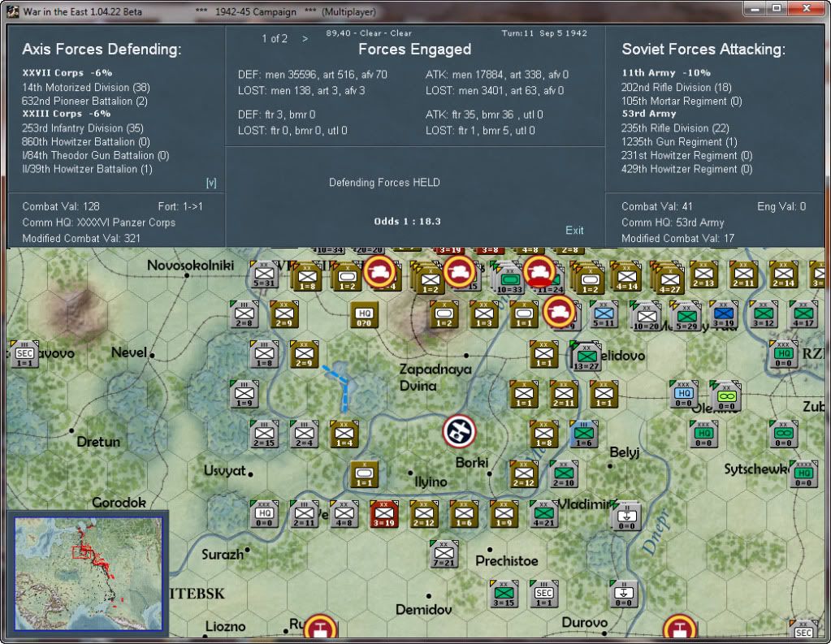Select the green 4=17 division counter
831x644 pixels.
click(x=803, y=315)
